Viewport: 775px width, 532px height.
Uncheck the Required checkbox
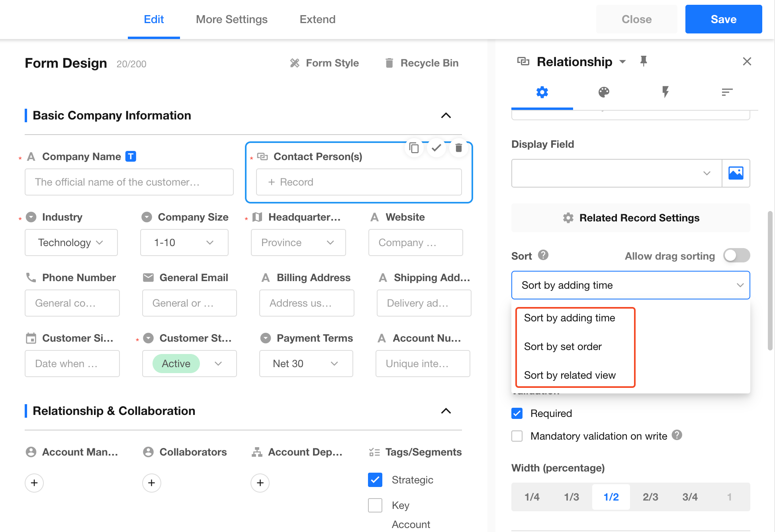517,413
